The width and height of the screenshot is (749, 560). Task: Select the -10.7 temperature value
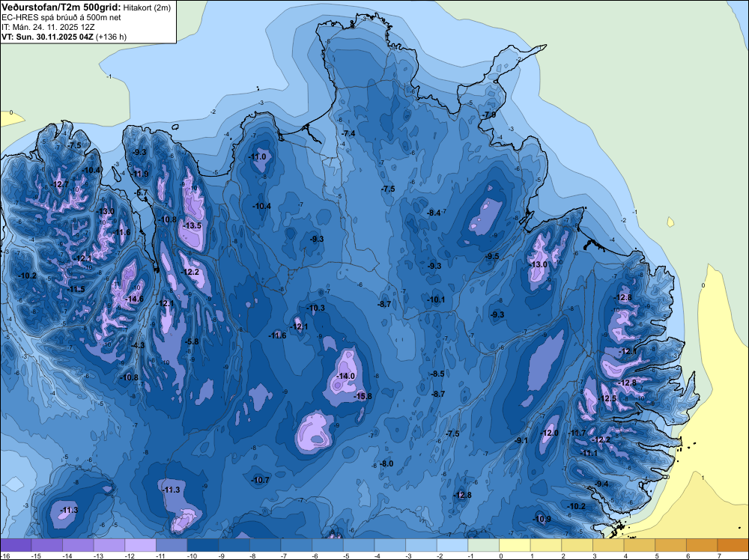coord(261,481)
